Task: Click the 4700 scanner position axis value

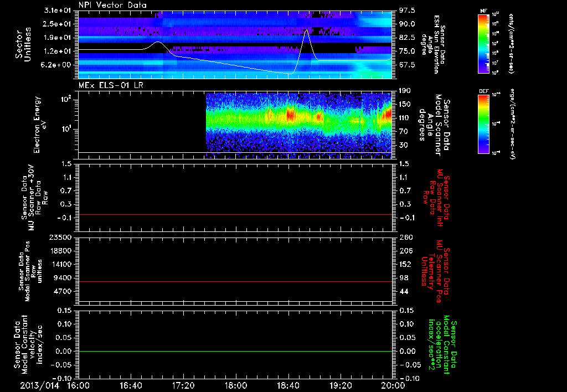Action: click(x=63, y=291)
